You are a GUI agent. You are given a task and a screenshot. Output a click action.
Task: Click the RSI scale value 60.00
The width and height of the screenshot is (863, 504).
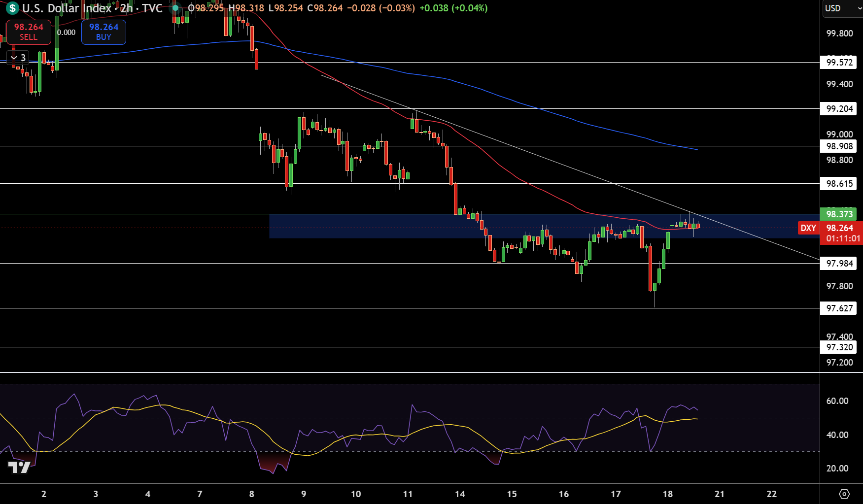point(837,401)
